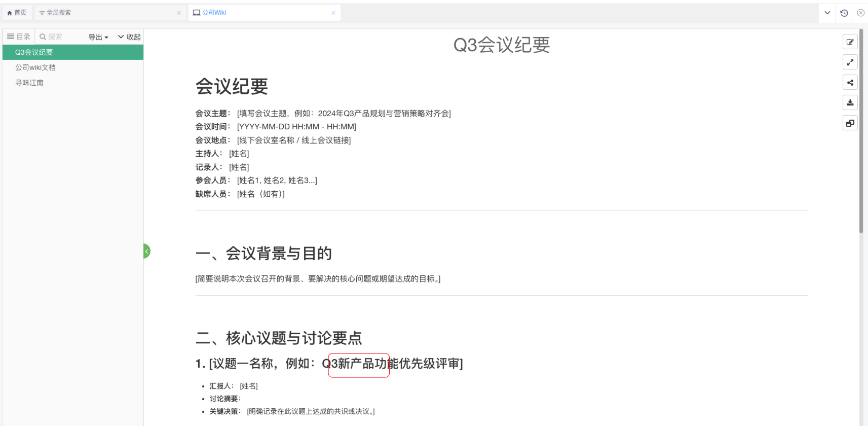Click the 简要说明本次会议召开的背景 paragraph
Viewport: 868px width, 426px height.
318,279
